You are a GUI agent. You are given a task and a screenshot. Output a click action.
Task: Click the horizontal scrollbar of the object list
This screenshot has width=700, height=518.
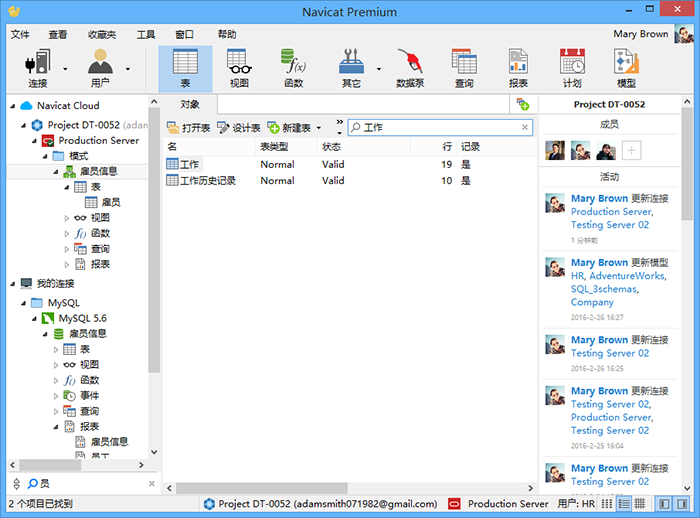262,488
